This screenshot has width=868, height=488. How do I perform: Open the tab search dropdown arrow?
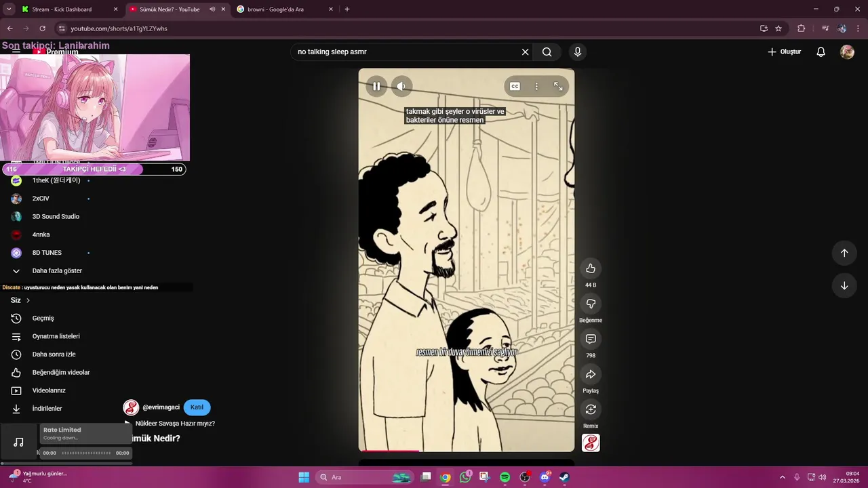(9, 9)
